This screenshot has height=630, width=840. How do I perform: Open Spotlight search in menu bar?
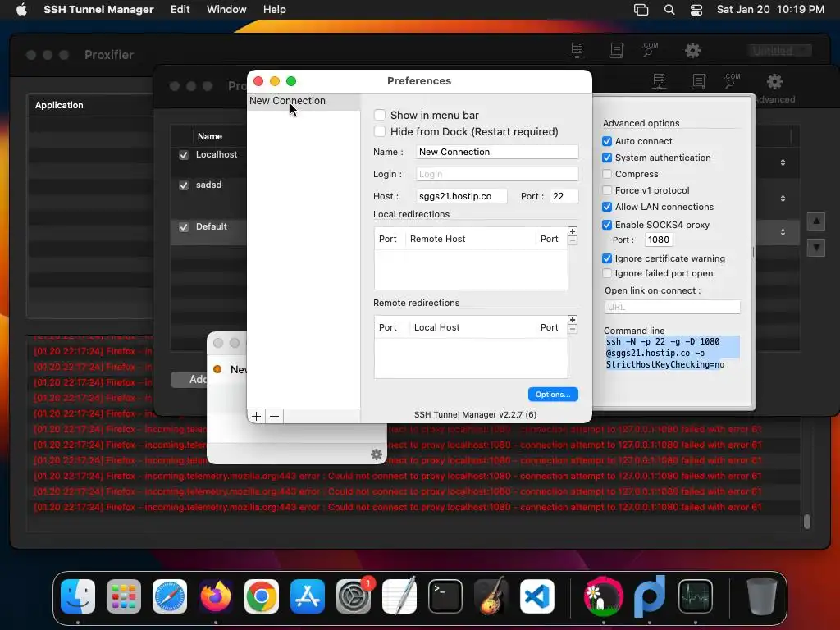(x=669, y=9)
